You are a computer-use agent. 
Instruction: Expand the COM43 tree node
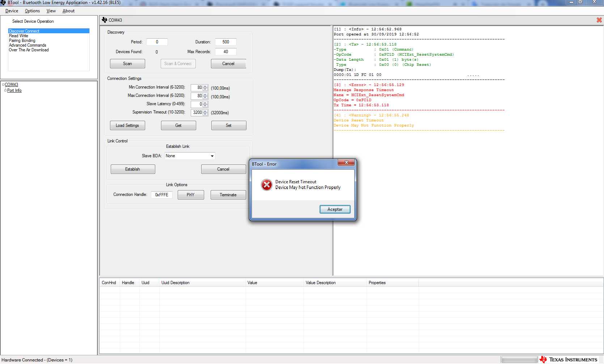point(3,84)
